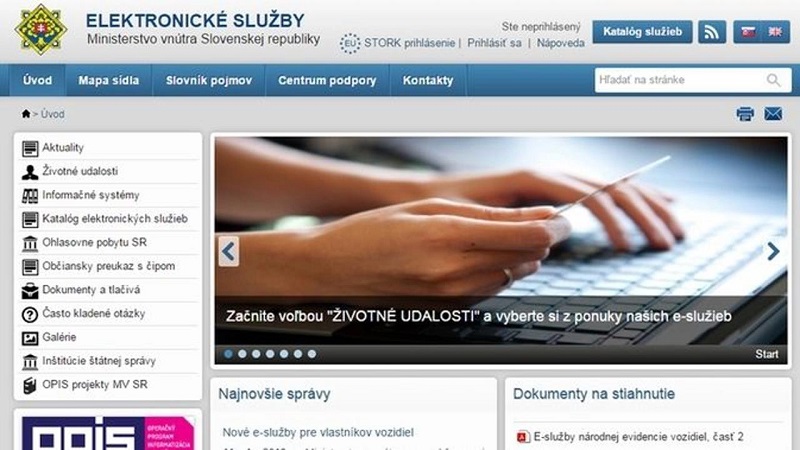Viewport: 800px width, 450px height.
Task: Click the Start slideshow control
Action: point(767,354)
